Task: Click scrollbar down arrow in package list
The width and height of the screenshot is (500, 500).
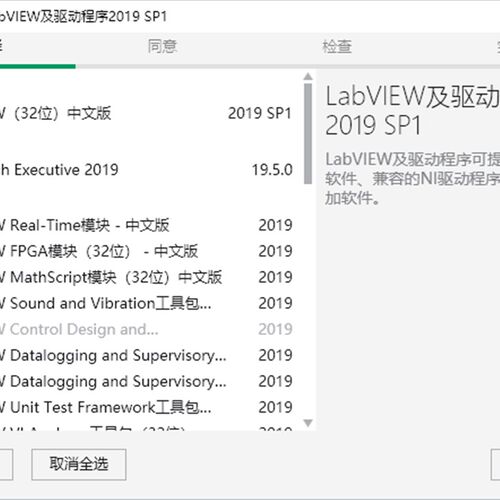Action: 308,423
